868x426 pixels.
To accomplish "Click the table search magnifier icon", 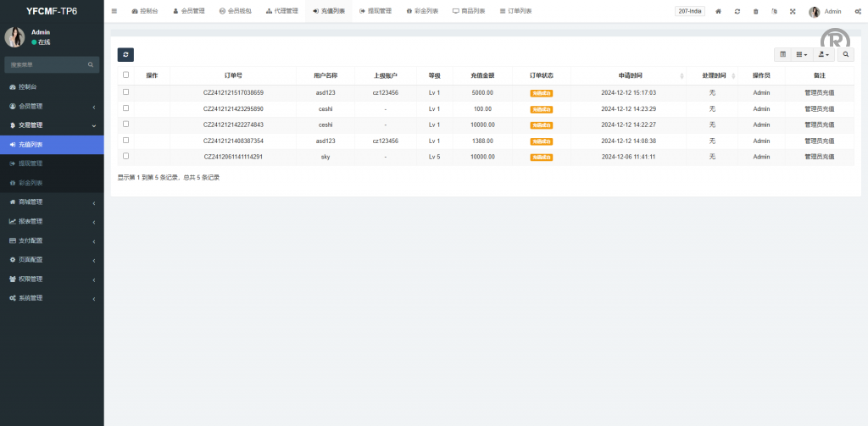I will [846, 54].
